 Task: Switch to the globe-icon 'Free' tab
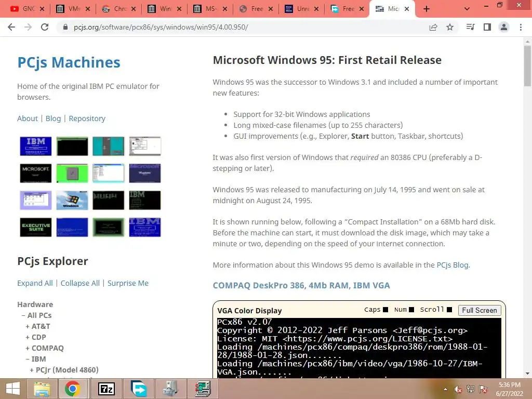(252, 9)
